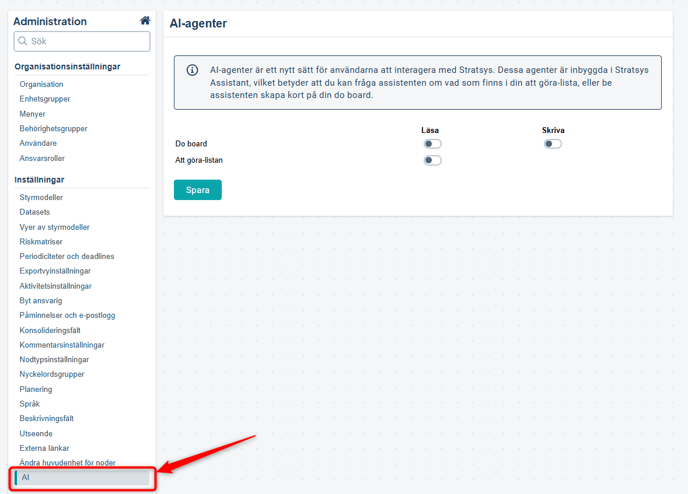Select the AI item in sidebar
The width and height of the screenshot is (688, 494).
26,478
